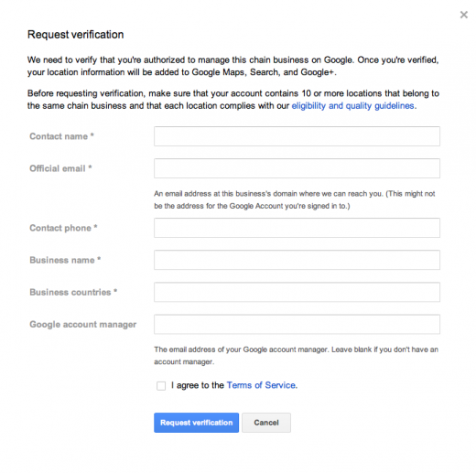
Task: Open eligibility and quality guidelines link
Action: point(353,106)
